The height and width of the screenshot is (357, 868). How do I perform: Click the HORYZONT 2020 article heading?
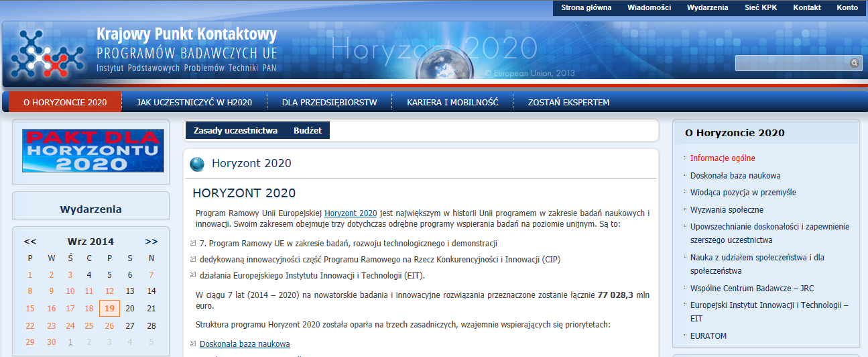tap(244, 193)
